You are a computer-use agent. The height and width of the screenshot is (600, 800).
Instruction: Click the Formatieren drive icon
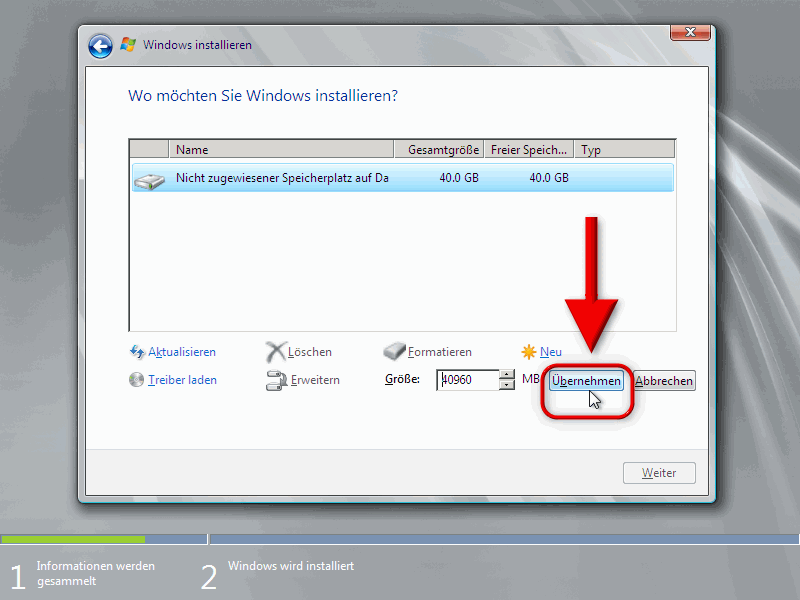tap(395, 352)
